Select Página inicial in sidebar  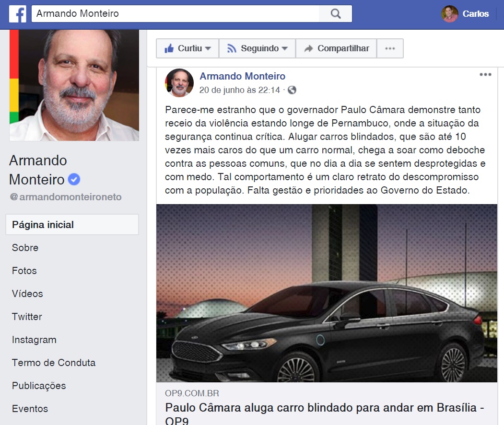[x=72, y=225]
